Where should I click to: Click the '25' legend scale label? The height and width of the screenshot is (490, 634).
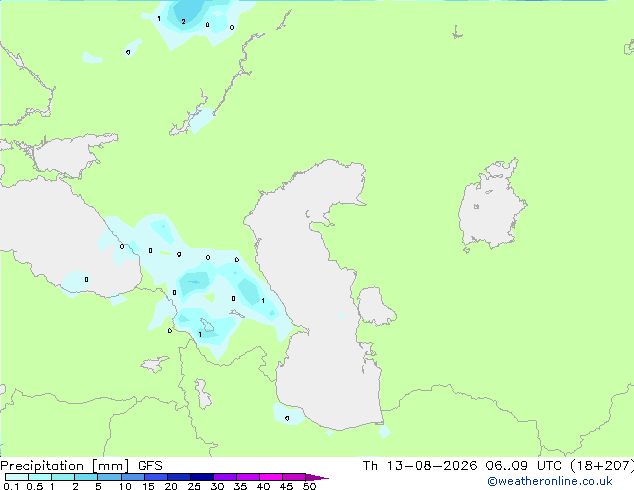coord(194,486)
